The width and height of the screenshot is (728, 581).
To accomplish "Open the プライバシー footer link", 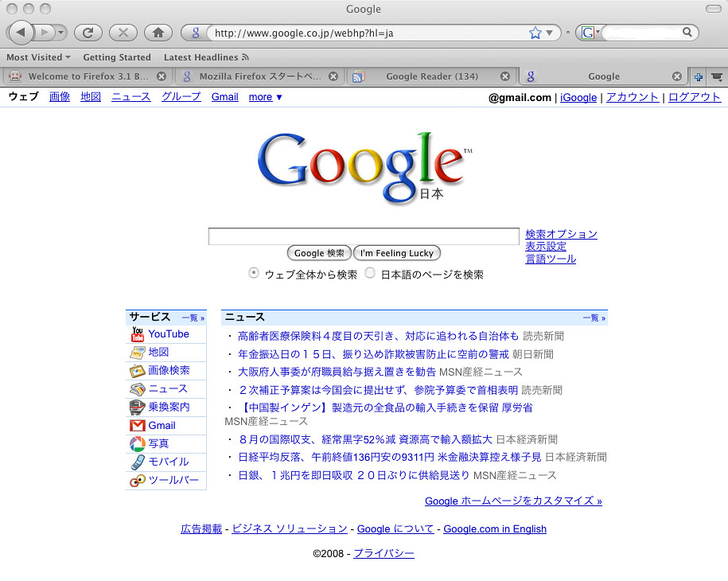I will pyautogui.click(x=384, y=554).
